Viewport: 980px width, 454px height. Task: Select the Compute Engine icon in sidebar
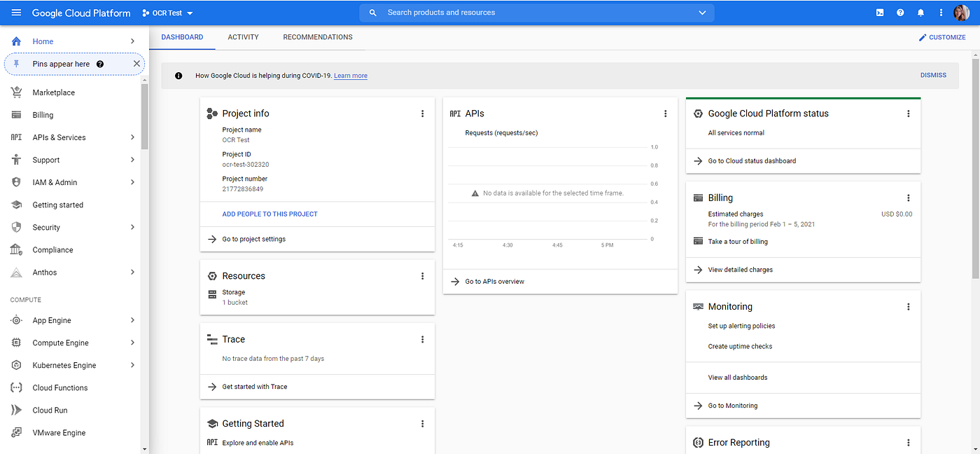[x=15, y=343]
